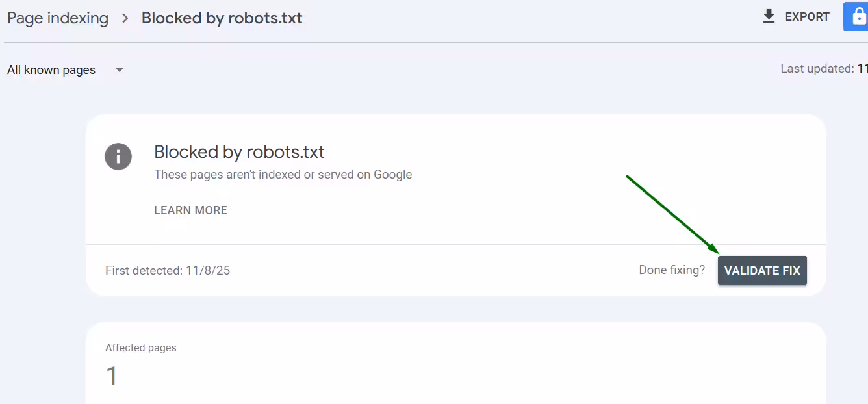Open the LEARN MORE link
This screenshot has height=404, width=868.
(x=190, y=210)
